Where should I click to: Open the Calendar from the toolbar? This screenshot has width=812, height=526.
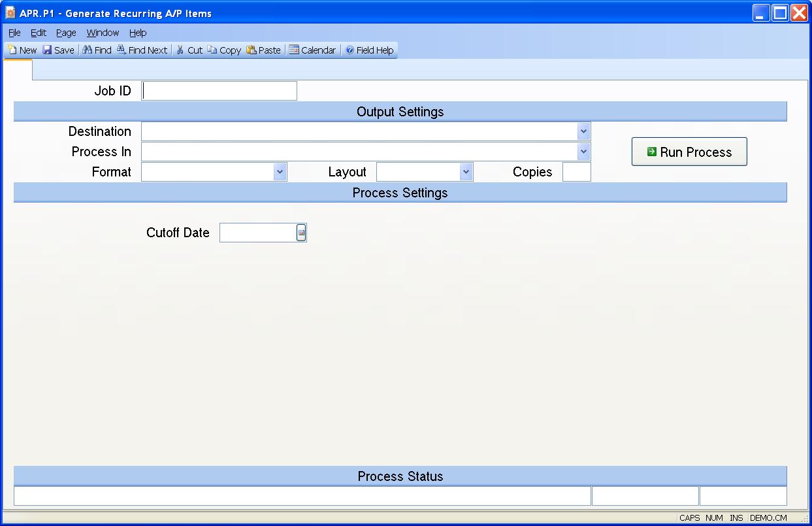click(x=312, y=50)
